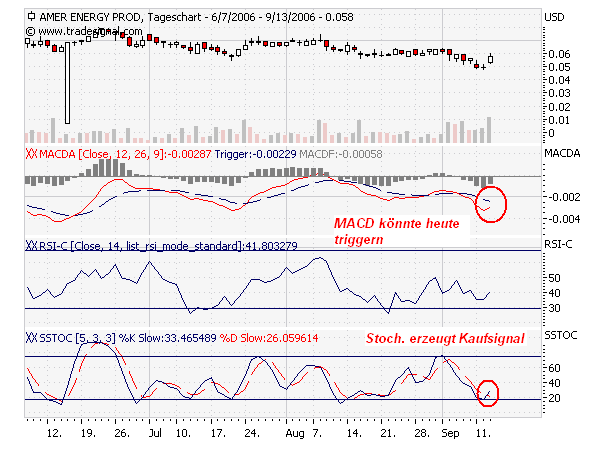The width and height of the screenshot is (600, 450).
Task: Click the 50 label on the RSI-C axis
Action: 554,278
